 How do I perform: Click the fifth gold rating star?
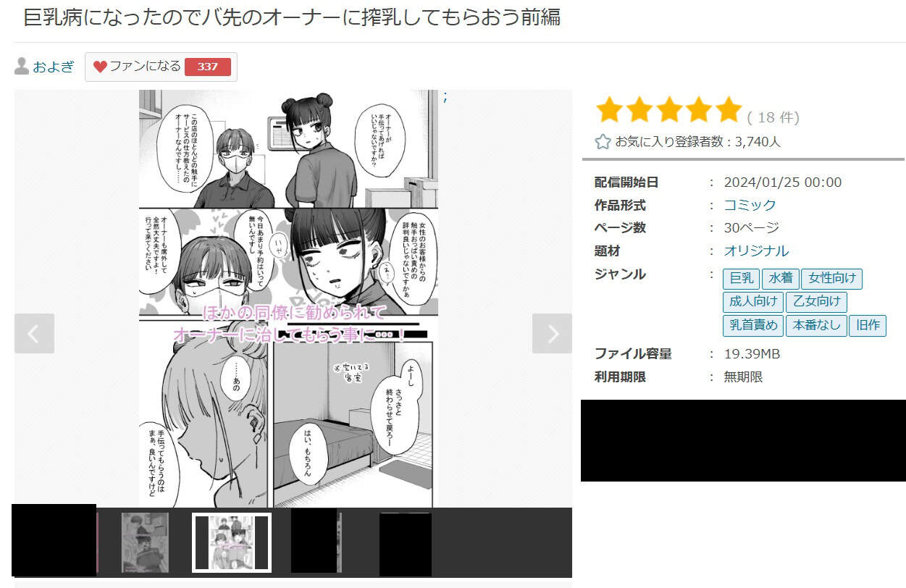tap(729, 110)
